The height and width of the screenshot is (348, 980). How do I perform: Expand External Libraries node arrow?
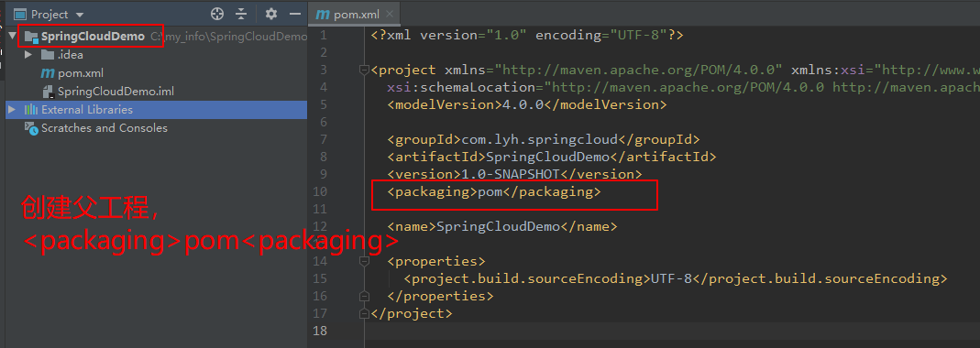tap(11, 110)
